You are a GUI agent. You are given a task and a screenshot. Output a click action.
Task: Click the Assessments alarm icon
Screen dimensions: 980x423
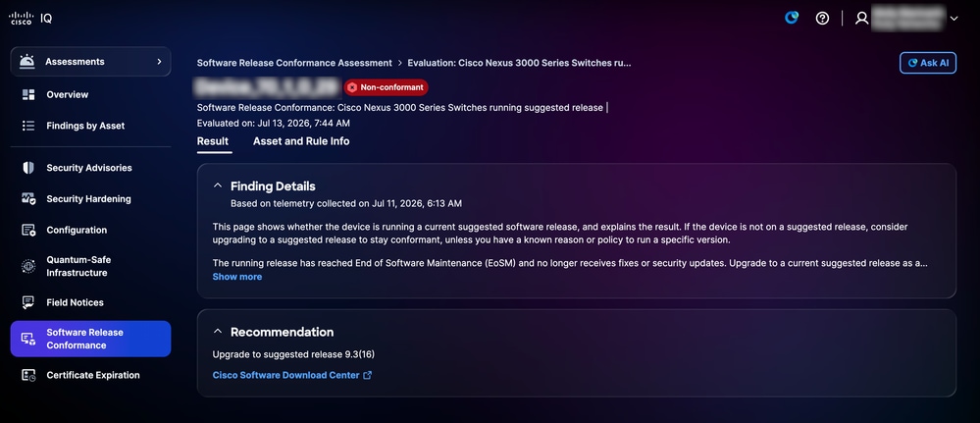tap(27, 61)
